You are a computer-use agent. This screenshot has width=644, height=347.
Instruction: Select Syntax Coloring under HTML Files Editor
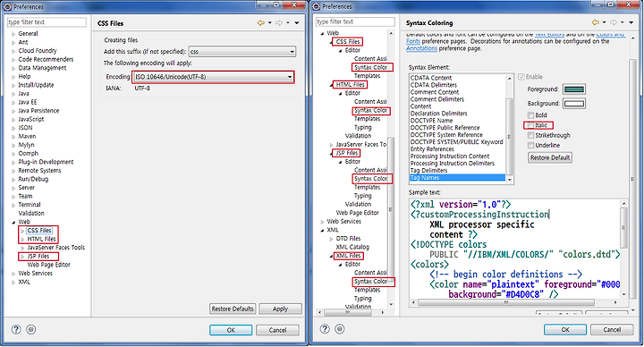tap(371, 111)
